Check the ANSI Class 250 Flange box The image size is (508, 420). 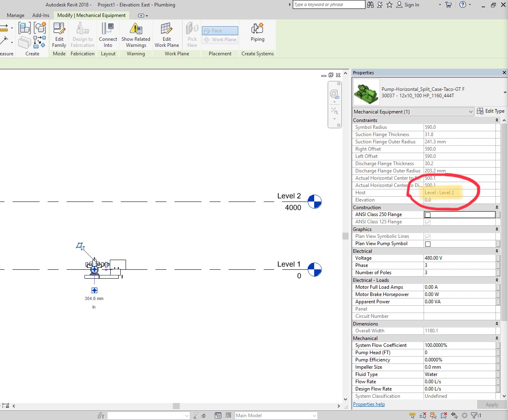[x=428, y=215]
